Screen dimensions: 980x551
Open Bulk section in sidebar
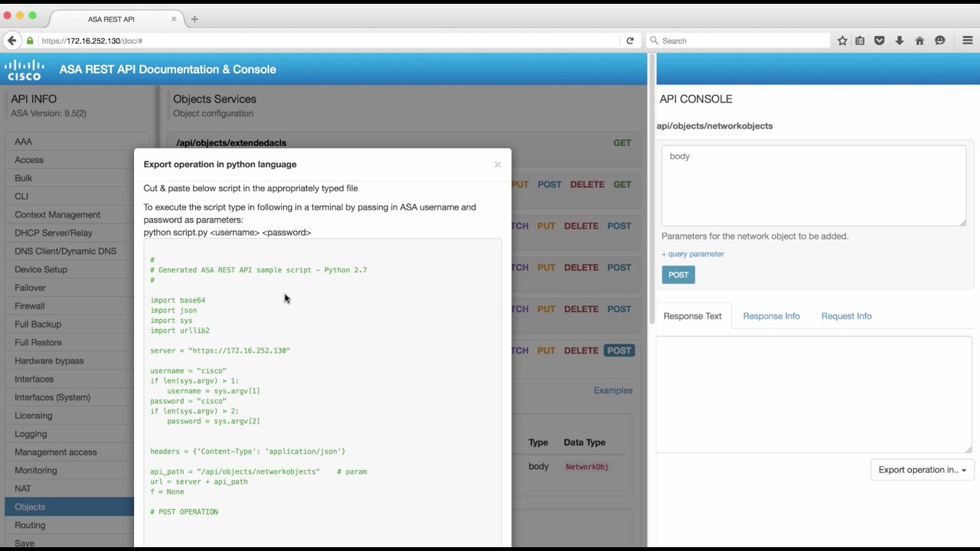point(69,178)
